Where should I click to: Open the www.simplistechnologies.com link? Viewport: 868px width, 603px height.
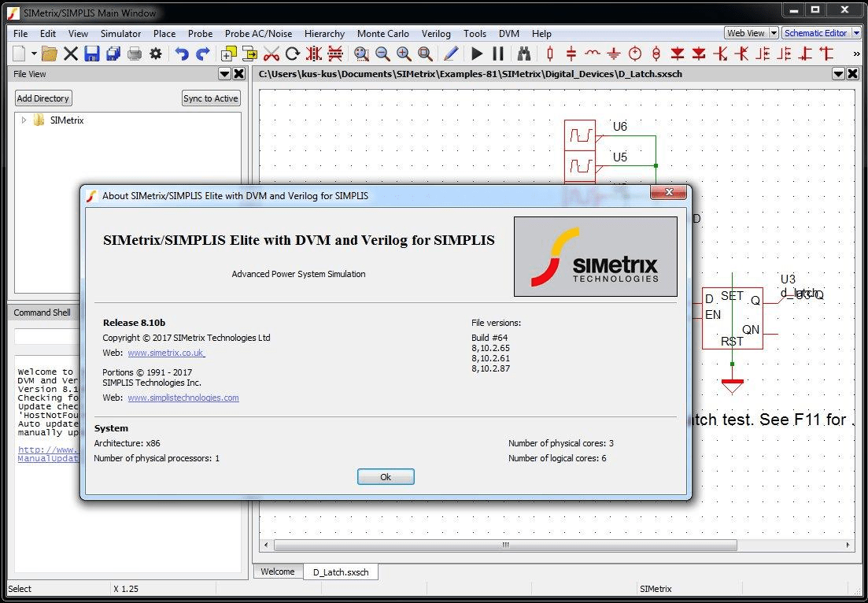pyautogui.click(x=183, y=398)
